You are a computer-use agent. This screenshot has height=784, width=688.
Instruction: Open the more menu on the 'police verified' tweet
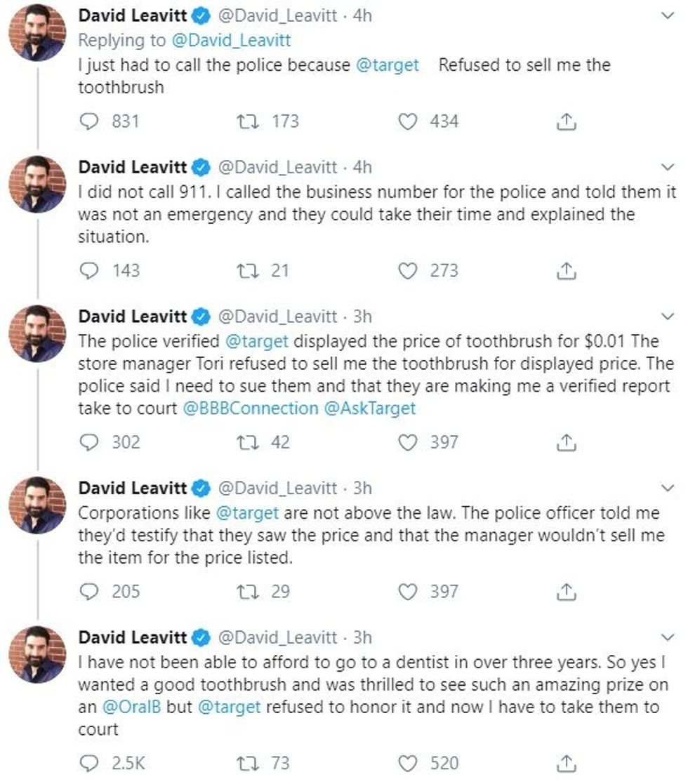668,317
